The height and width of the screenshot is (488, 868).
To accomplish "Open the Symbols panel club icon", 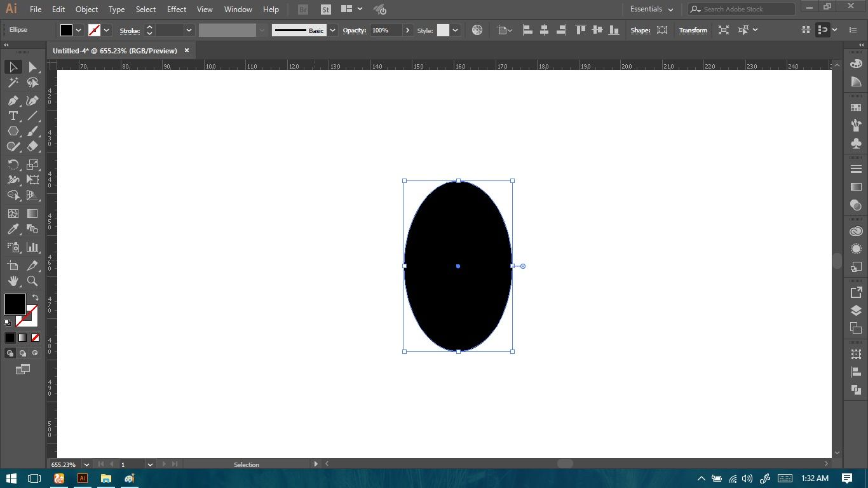I will click(x=856, y=144).
